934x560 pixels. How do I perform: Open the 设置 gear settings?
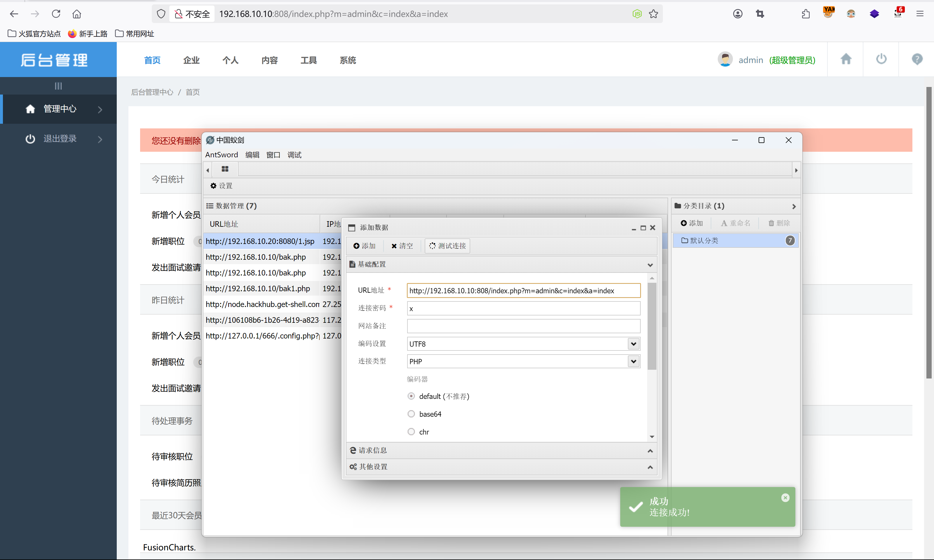click(221, 186)
